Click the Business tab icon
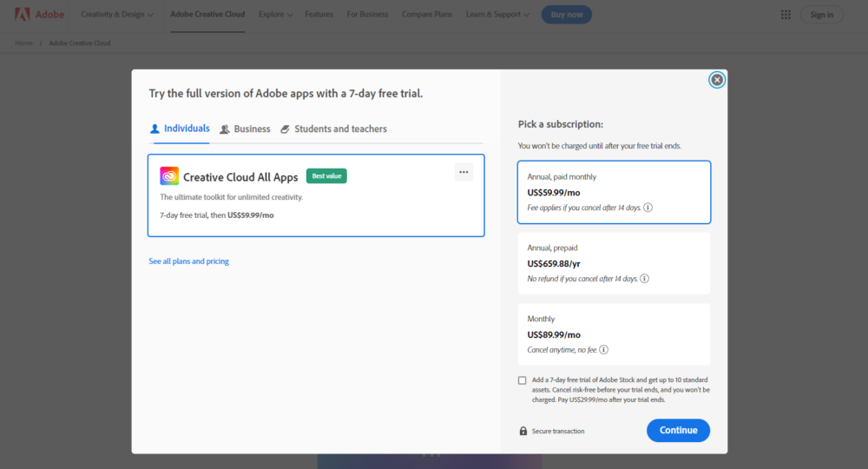This screenshot has width=868, height=469. [225, 129]
